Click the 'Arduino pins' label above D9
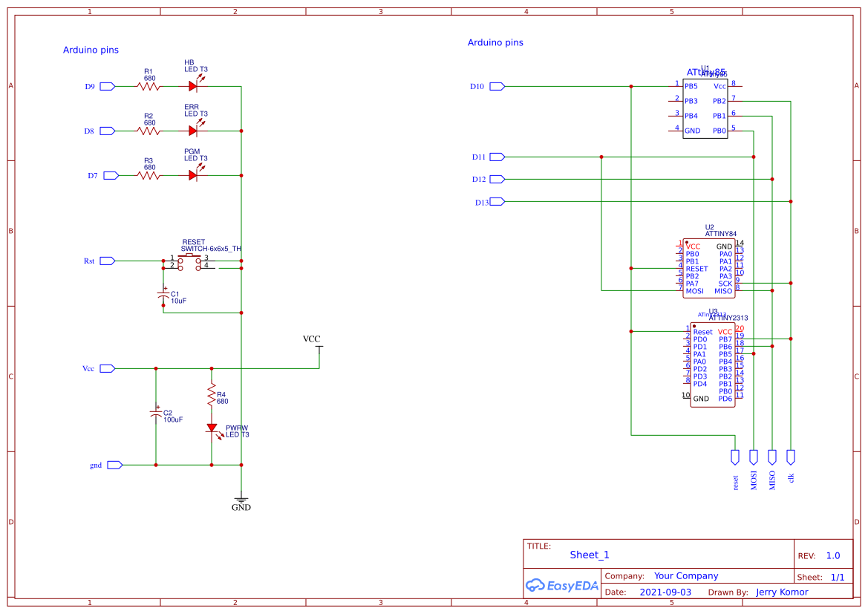The height and width of the screenshot is (614, 868). (x=91, y=50)
